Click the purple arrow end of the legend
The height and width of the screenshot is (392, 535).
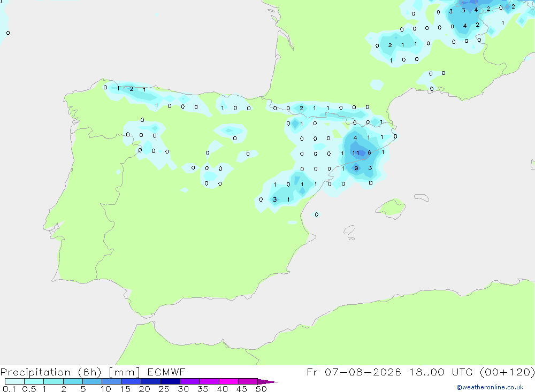(x=267, y=381)
